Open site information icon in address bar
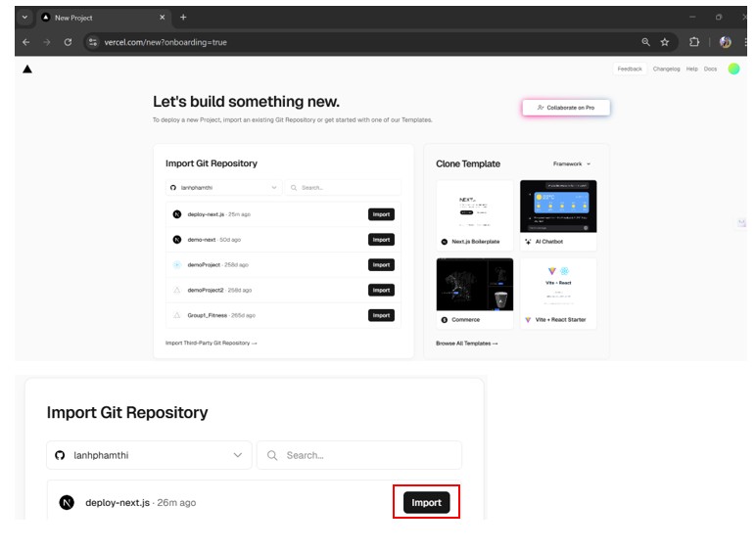The height and width of the screenshot is (550, 756). [93, 42]
